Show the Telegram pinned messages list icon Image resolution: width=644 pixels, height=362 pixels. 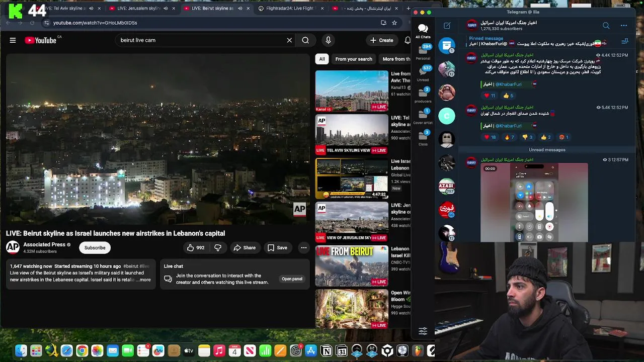pyautogui.click(x=625, y=41)
